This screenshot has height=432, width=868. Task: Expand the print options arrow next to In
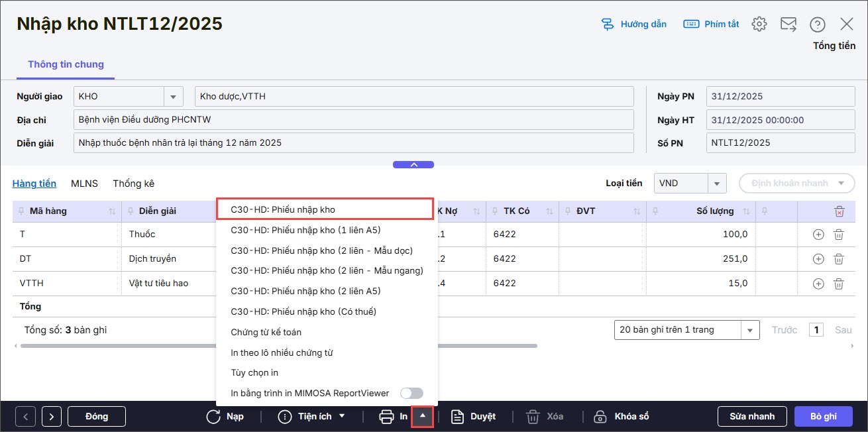[423, 417]
